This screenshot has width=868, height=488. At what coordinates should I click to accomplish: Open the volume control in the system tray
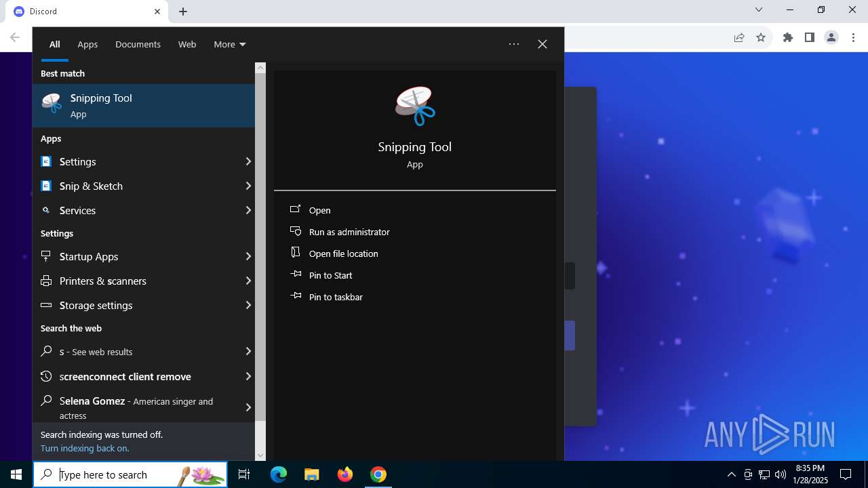781,474
